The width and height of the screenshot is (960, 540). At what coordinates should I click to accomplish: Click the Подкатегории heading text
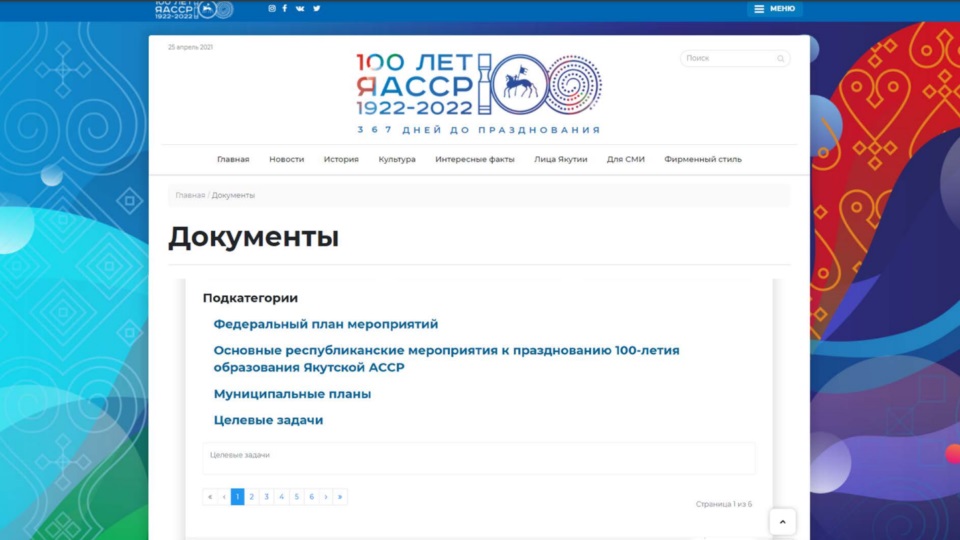point(250,298)
